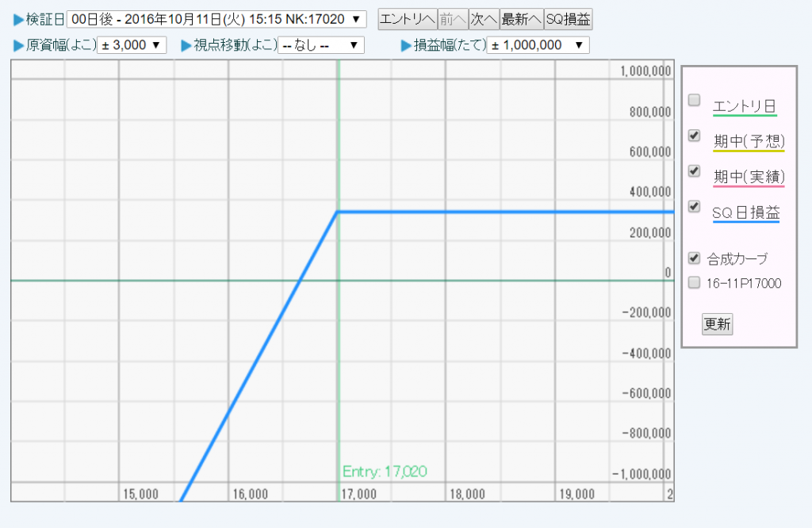The height and width of the screenshot is (528, 812).
Task: Click the 18,000 x-axis label
Action: tap(468, 495)
